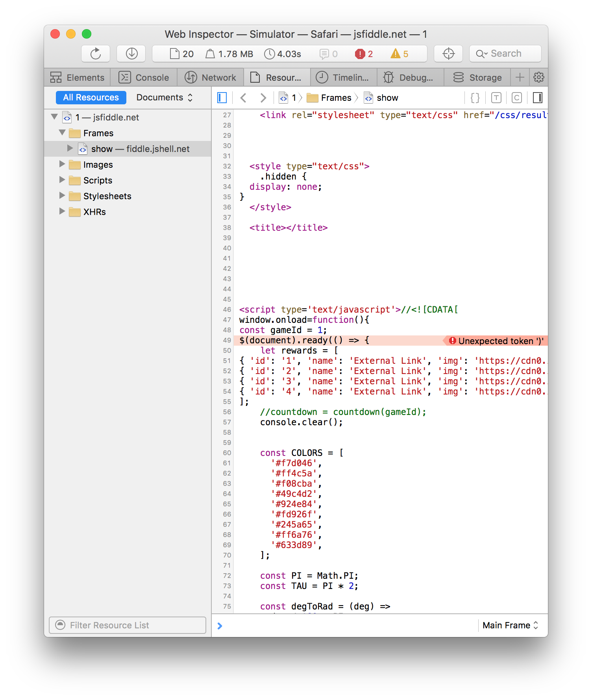The image size is (592, 700).
Task: Open the Documents type dropdown
Action: 165,98
